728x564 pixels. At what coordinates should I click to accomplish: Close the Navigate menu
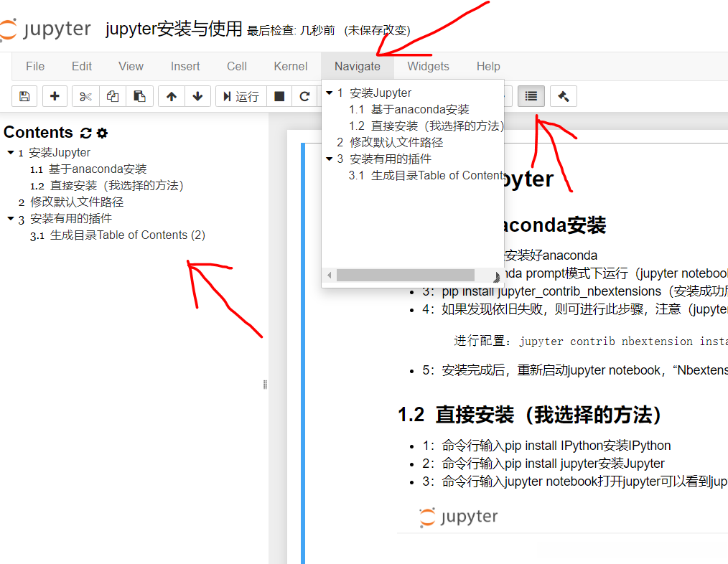(x=358, y=67)
